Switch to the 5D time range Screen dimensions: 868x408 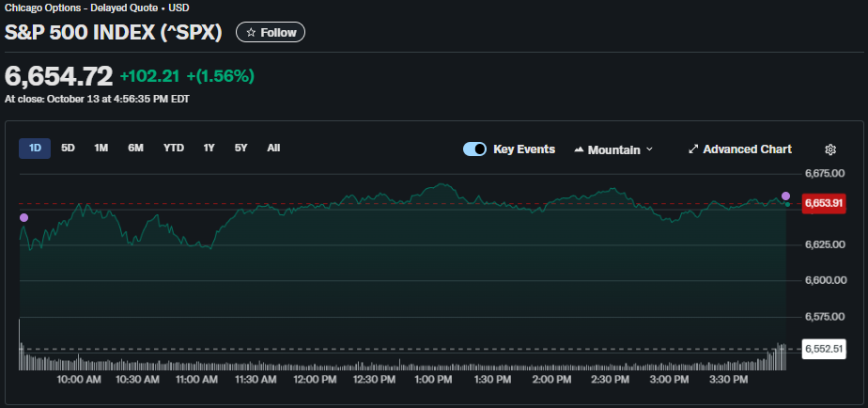click(x=68, y=148)
